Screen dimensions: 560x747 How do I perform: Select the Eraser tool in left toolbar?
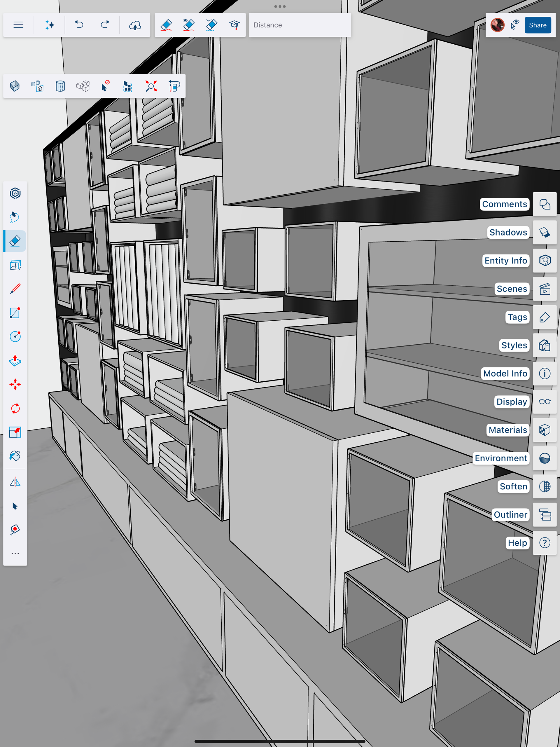coord(15,241)
